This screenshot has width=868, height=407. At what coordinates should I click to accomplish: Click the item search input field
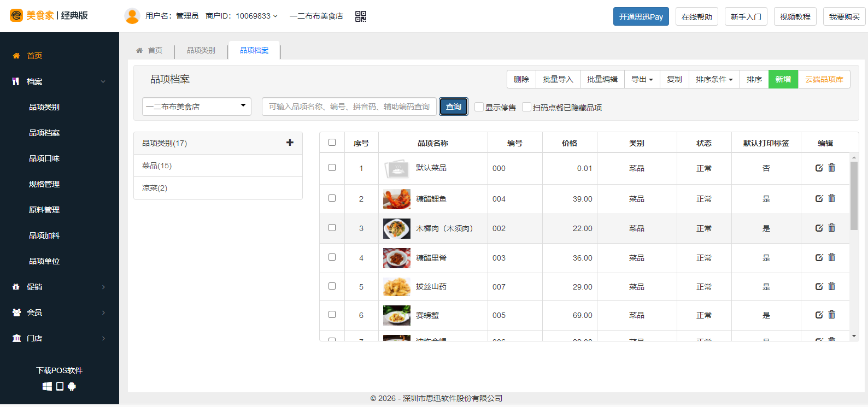349,107
